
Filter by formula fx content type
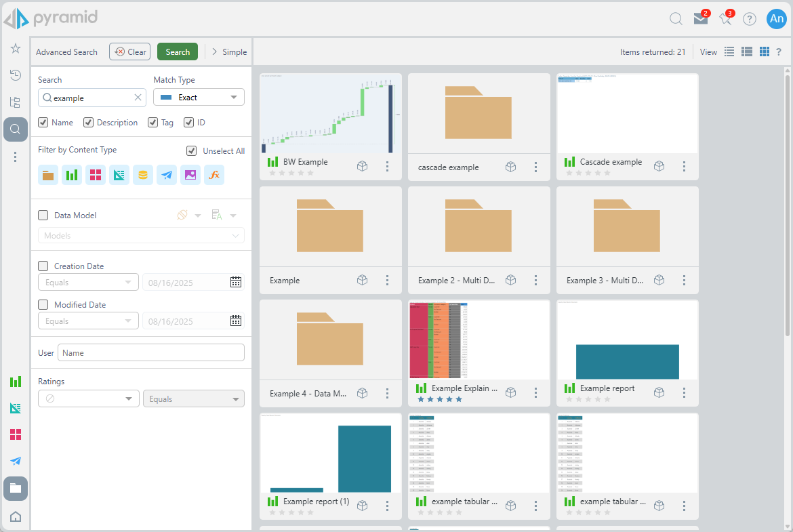(214, 175)
